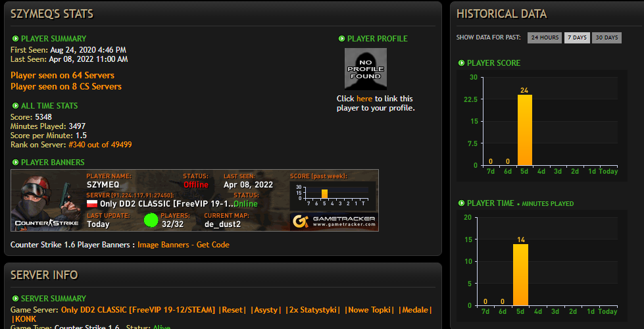
Task: Click the 'SERVER INFO' heading
Action: [44, 275]
